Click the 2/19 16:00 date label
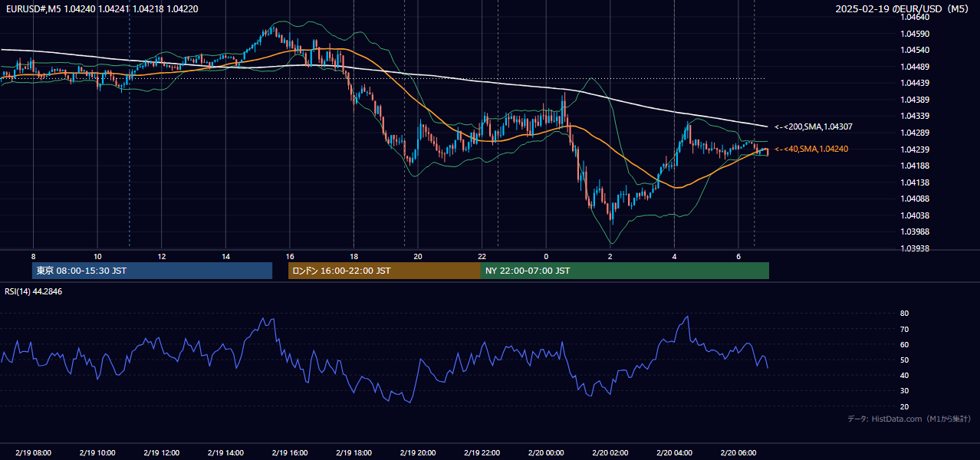Screen dimensions: 980x460 click(x=289, y=452)
